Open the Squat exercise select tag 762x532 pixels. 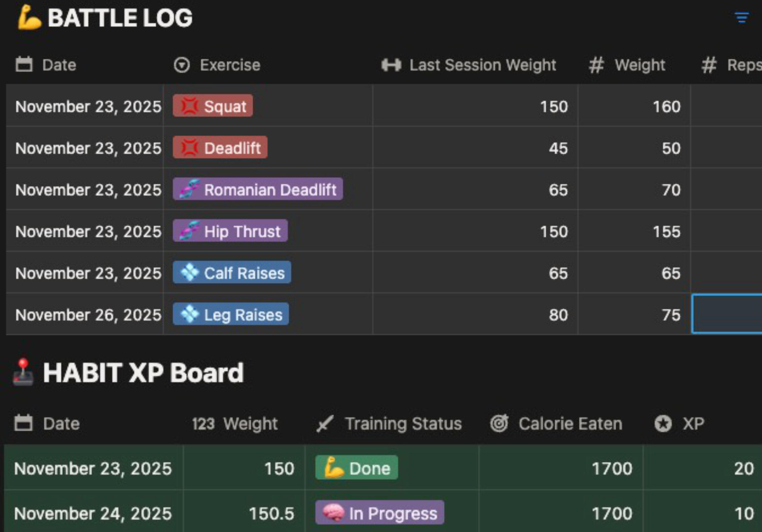[213, 106]
